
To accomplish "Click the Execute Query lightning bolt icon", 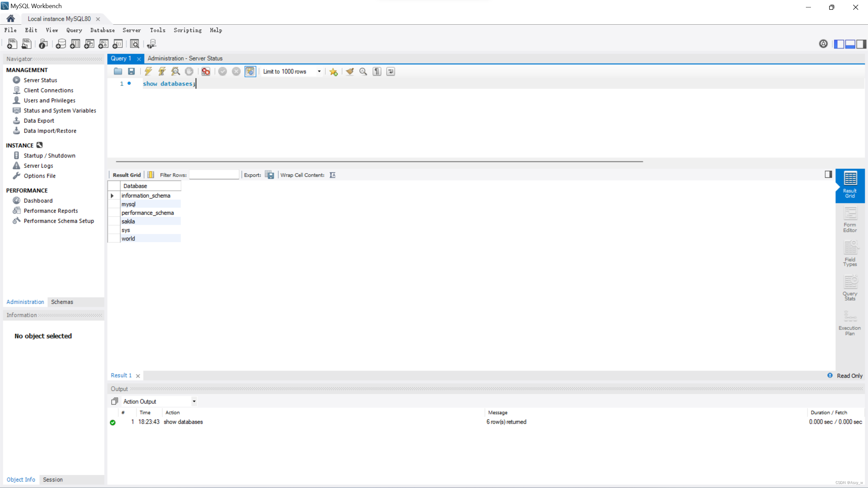I will (148, 72).
